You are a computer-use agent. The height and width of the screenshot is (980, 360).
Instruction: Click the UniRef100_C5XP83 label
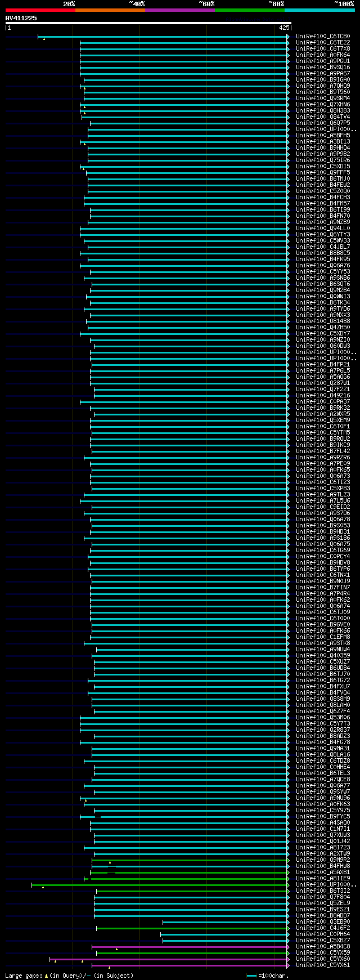(323, 489)
